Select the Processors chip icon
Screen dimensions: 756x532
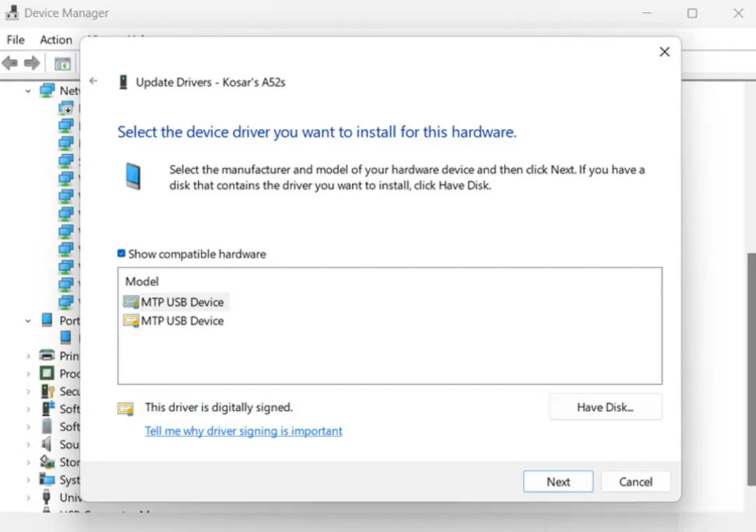[47, 373]
